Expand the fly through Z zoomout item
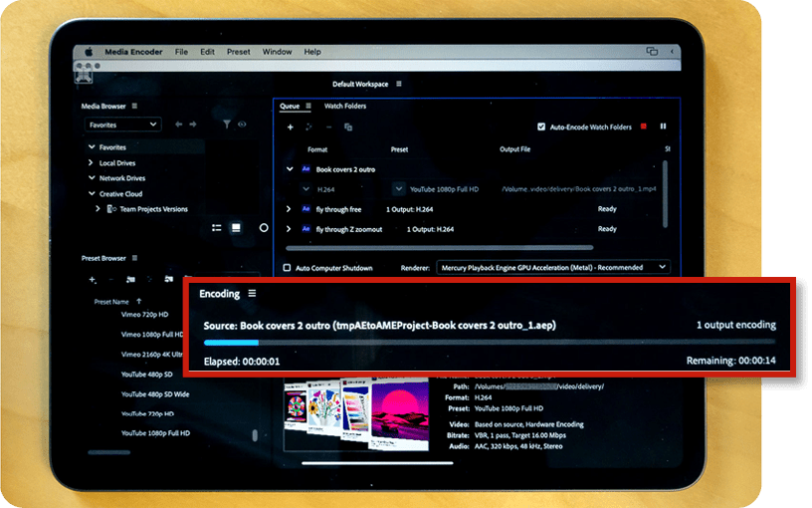Screen dimensions: 812x508 coord(289,229)
